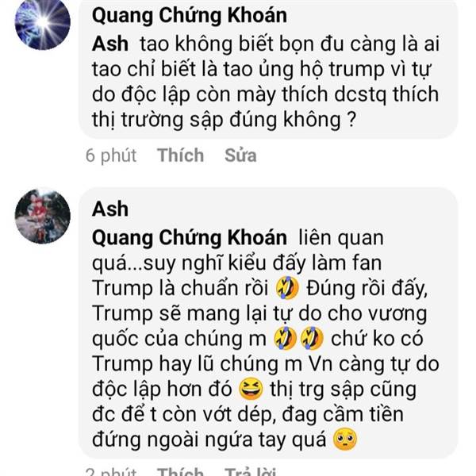
Task: Click the 6 phút timestamp
Action: (x=111, y=155)
